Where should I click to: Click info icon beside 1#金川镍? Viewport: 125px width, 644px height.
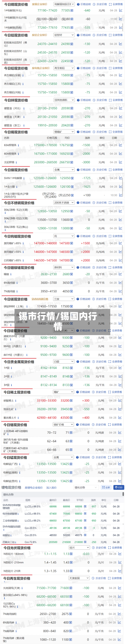[17, 187]
